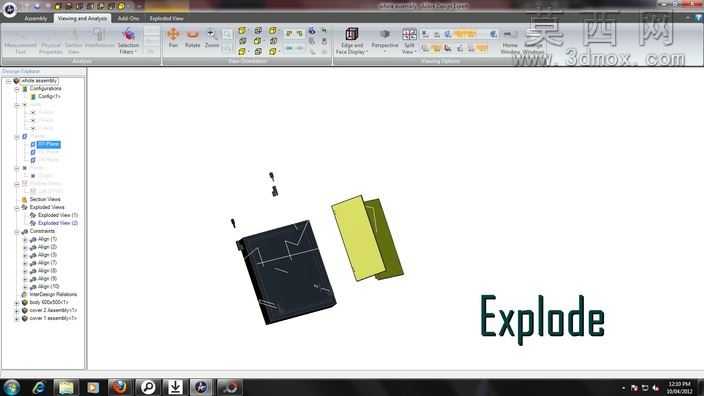Open the Perspective dropdown

[x=385, y=41]
